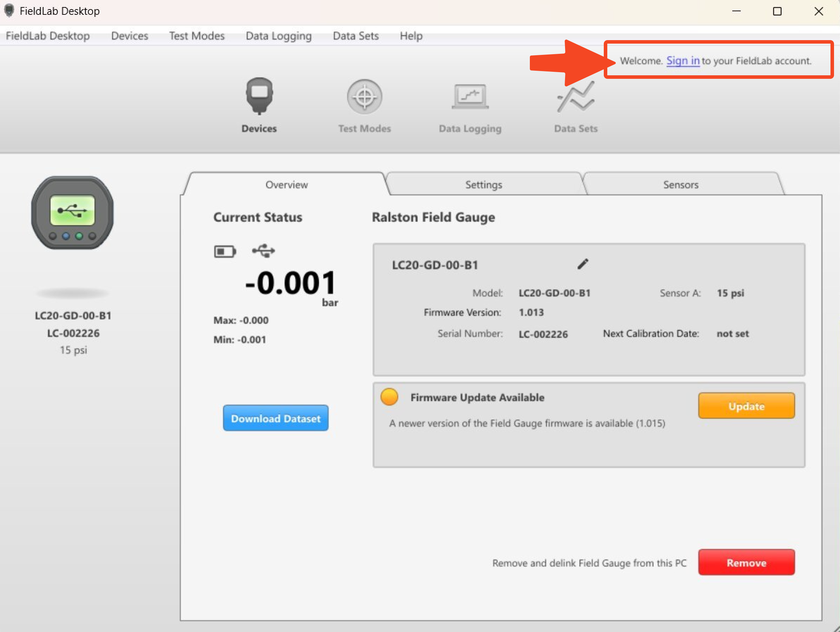Screen dimensions: 840x632
Task: Click the Firmware Update Available heading
Action: tap(477, 397)
